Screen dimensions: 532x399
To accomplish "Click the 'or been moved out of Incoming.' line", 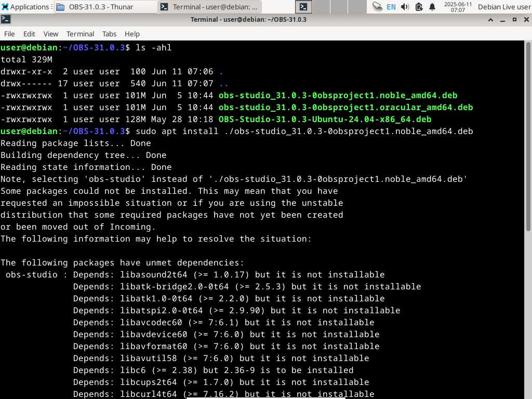I will 78,227.
